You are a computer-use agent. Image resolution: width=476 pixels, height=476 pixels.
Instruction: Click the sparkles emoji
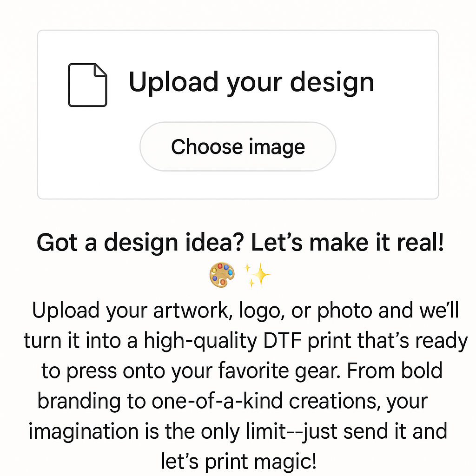(x=257, y=275)
